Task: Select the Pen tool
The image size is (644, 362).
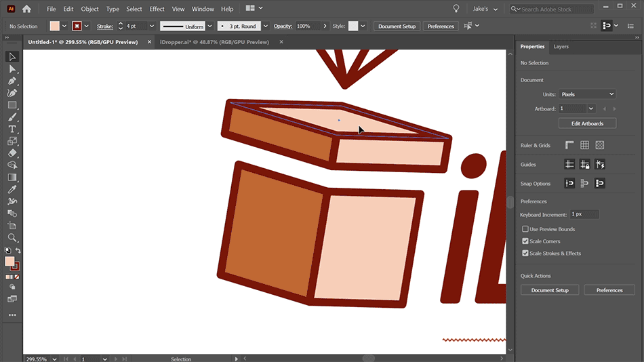Action: point(12,81)
